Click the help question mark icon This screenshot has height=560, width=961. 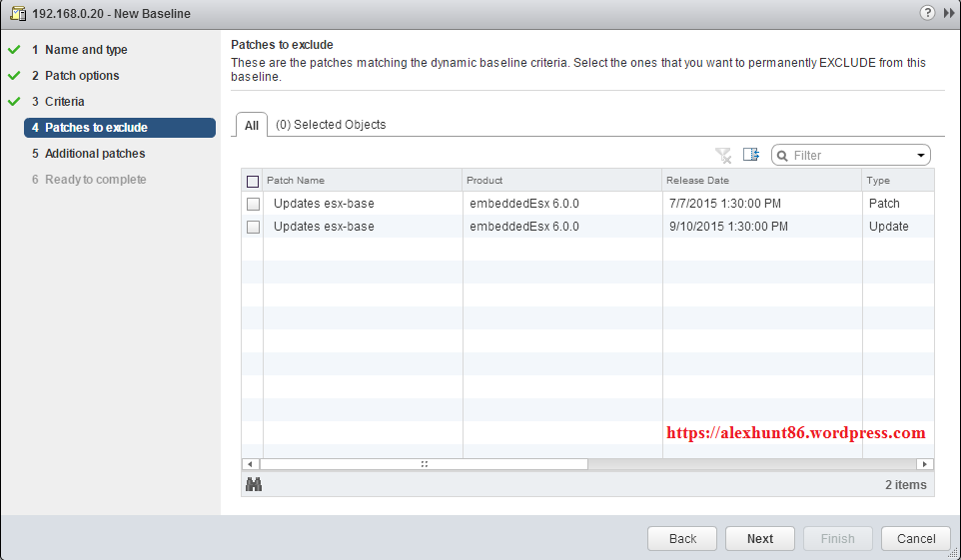(x=930, y=13)
